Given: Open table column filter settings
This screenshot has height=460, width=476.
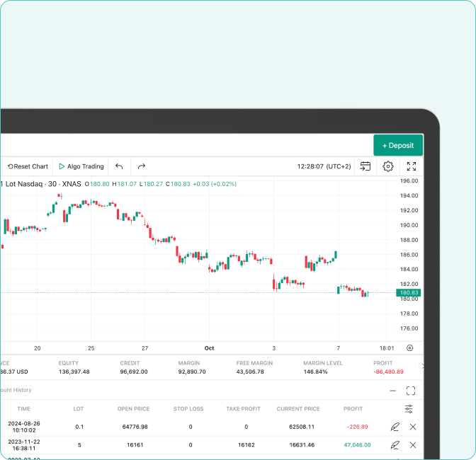Looking at the screenshot, I should [x=409, y=409].
